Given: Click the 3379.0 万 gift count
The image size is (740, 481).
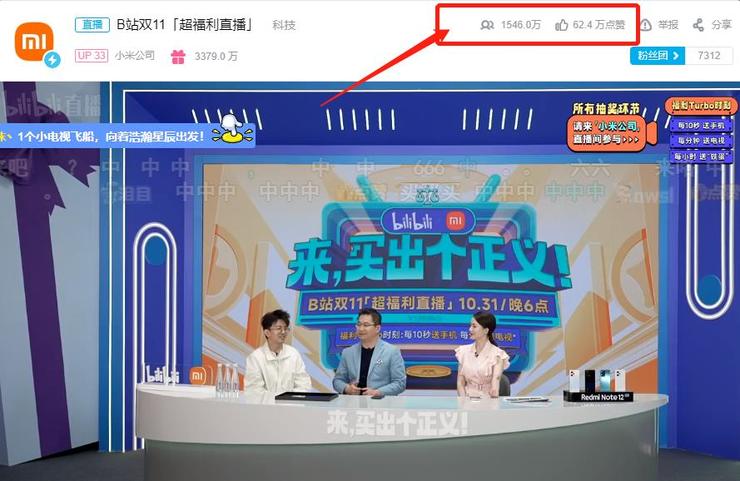Looking at the screenshot, I should [216, 57].
